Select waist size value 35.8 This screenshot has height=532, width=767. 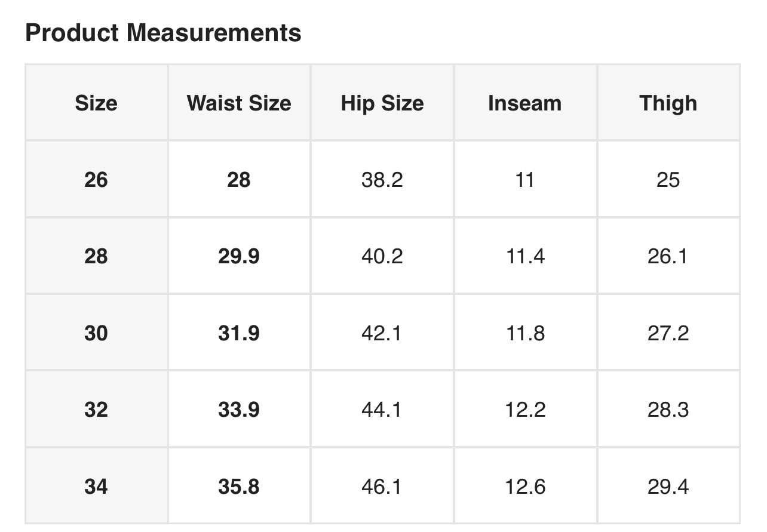[x=239, y=487]
